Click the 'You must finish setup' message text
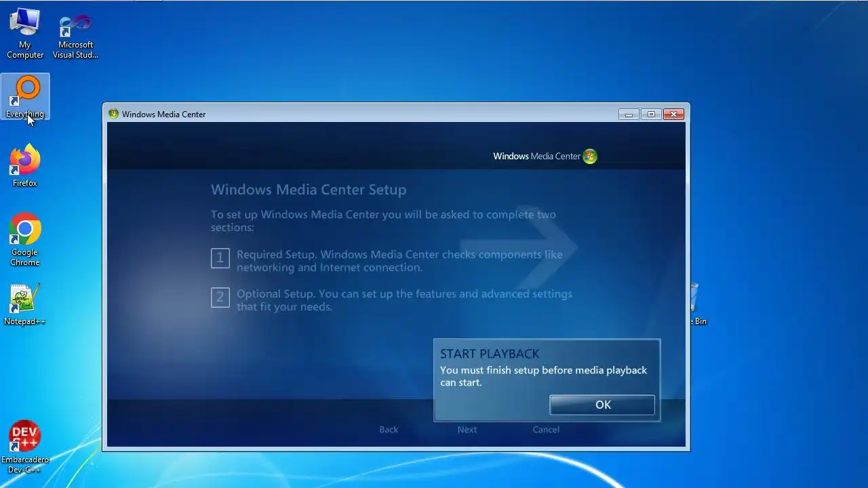Viewport: 868px width, 488px height. point(543,376)
